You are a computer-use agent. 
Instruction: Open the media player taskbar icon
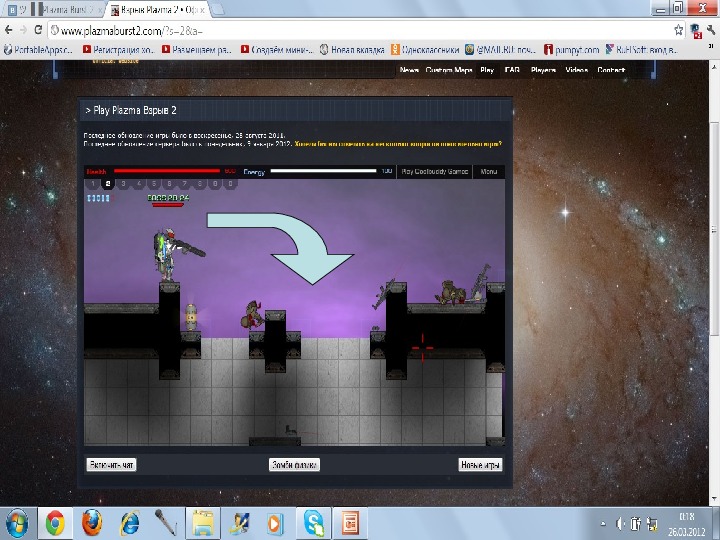[274, 523]
